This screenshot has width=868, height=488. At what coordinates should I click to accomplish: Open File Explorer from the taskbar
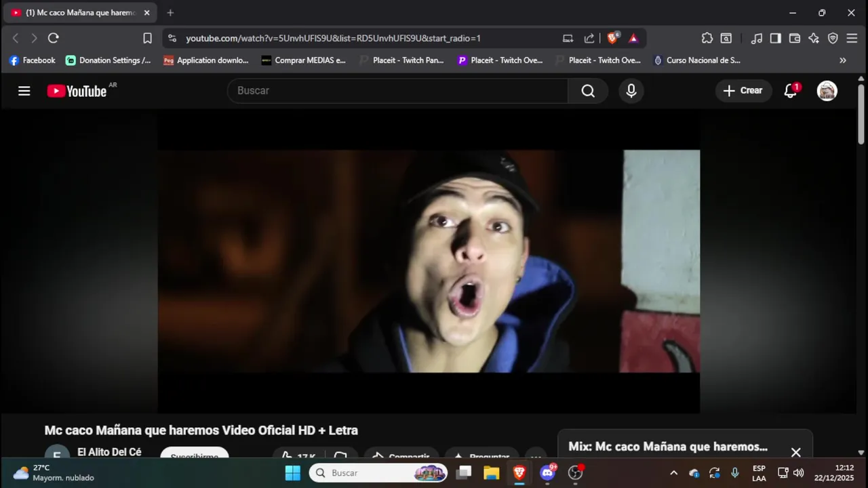(492, 473)
